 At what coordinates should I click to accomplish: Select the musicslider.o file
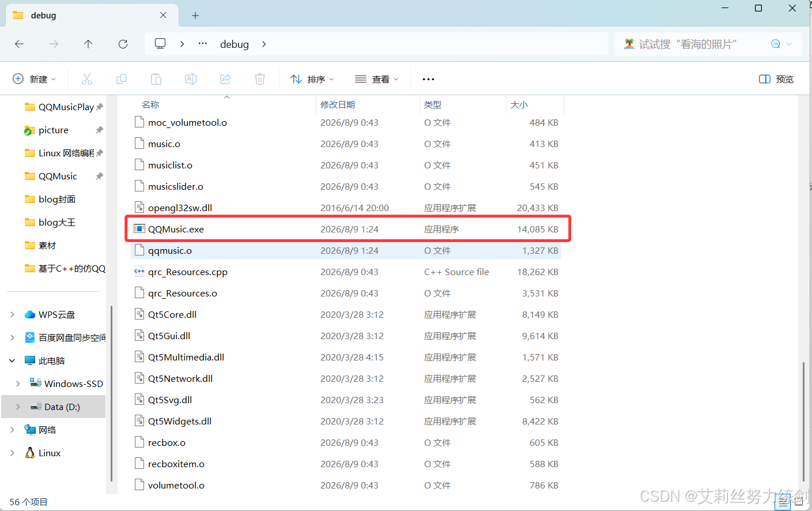coord(346,186)
